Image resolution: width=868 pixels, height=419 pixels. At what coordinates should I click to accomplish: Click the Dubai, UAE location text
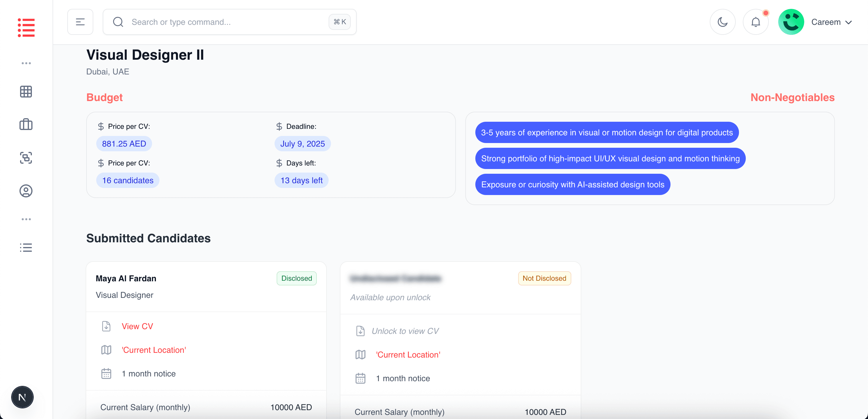point(107,72)
